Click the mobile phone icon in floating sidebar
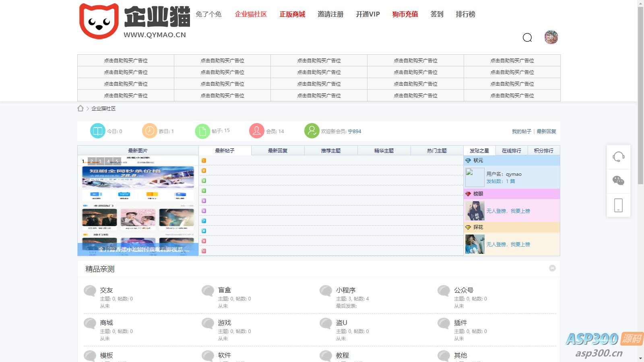 619,205
